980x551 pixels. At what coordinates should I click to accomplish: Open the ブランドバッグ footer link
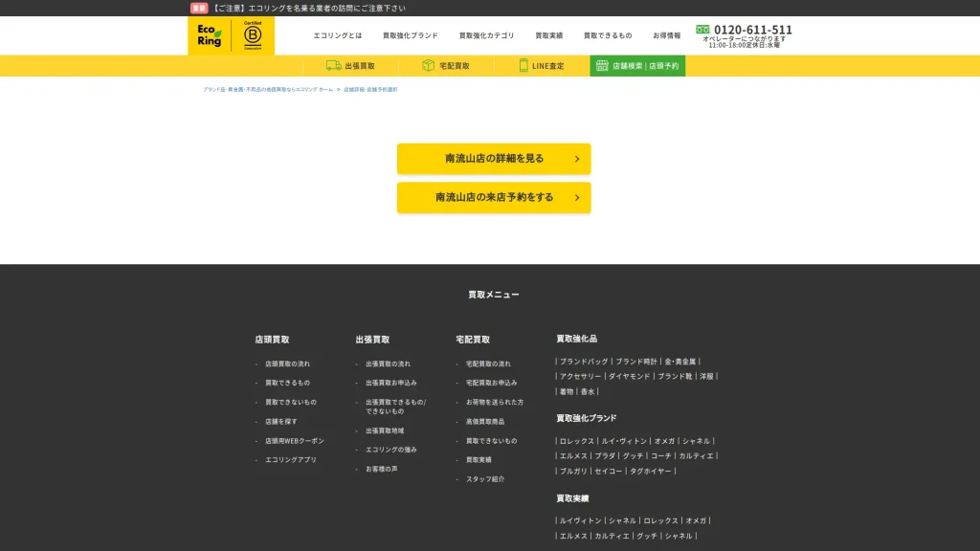[584, 362]
